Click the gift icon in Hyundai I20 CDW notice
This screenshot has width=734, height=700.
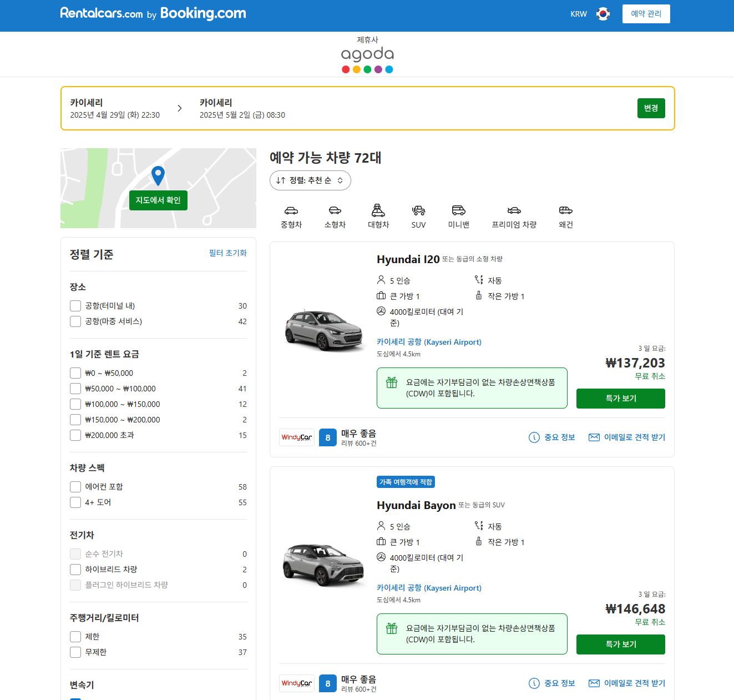tap(392, 382)
